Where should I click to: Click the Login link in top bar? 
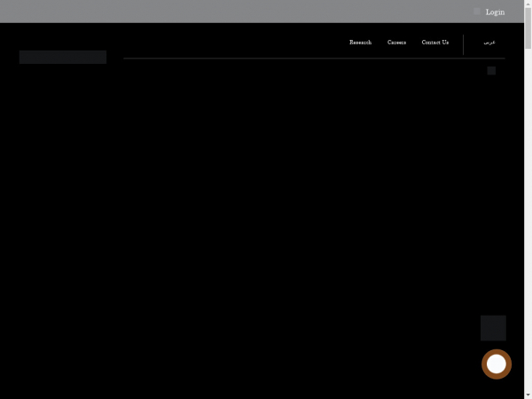click(x=495, y=12)
